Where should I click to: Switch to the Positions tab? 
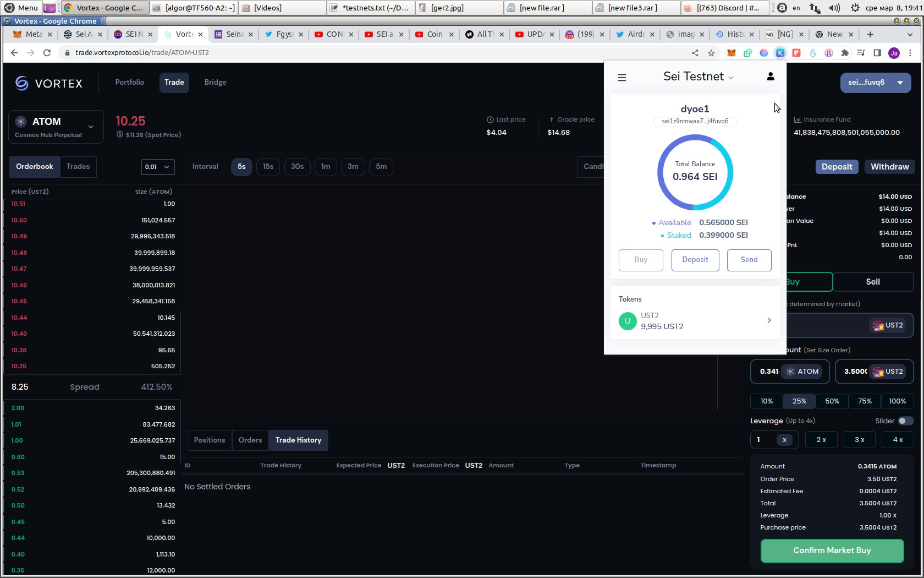(x=210, y=440)
